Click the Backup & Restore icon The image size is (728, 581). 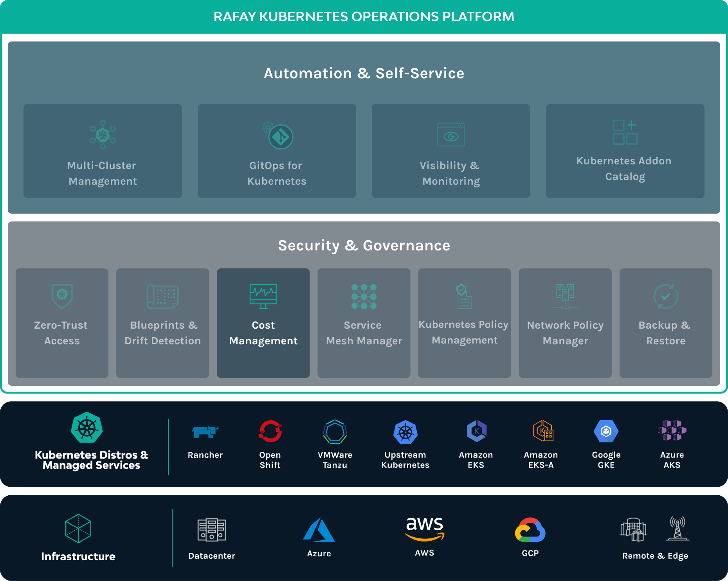(x=666, y=296)
